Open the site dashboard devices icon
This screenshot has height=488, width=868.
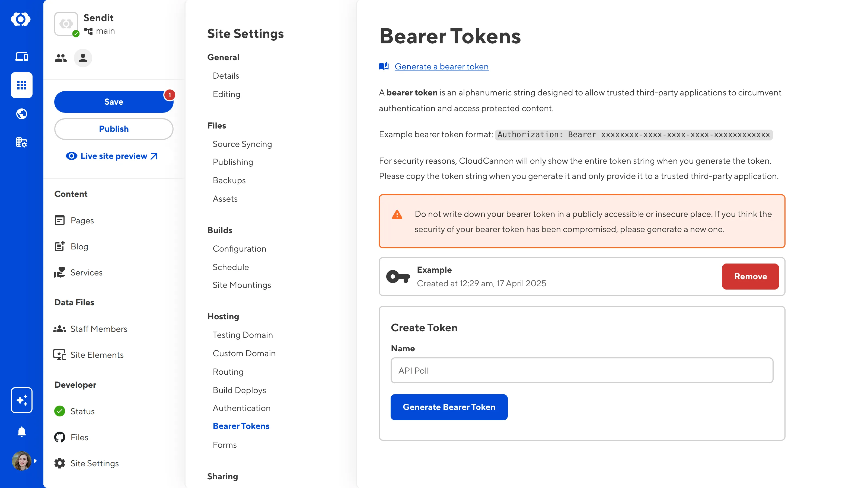click(22, 56)
